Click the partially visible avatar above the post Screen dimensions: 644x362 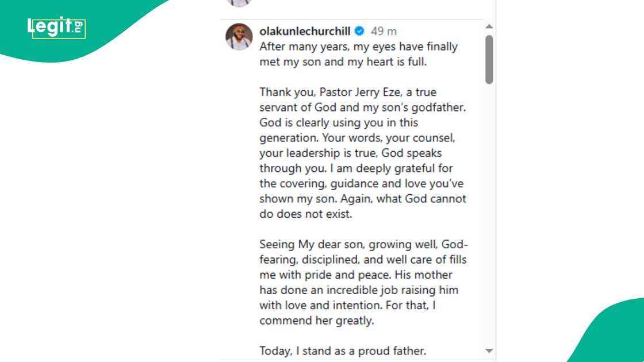pos(238,3)
